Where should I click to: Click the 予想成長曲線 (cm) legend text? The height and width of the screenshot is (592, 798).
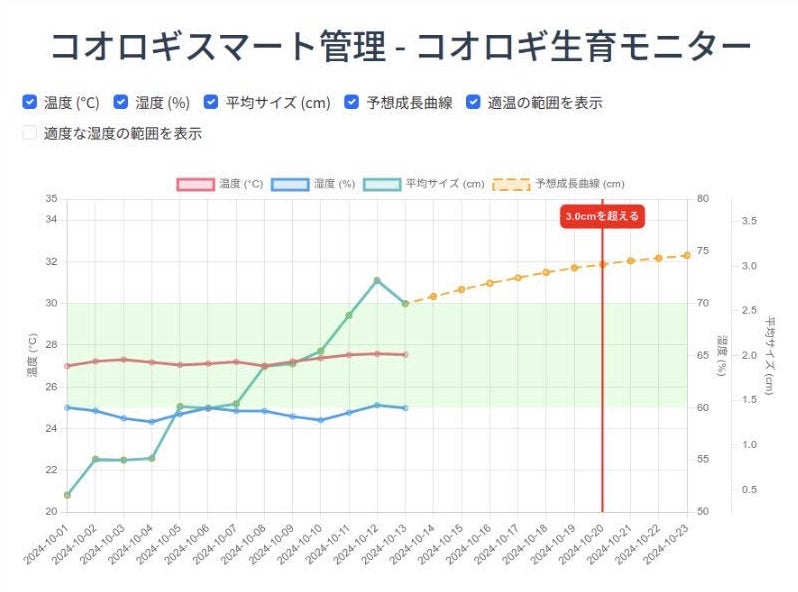click(x=579, y=184)
